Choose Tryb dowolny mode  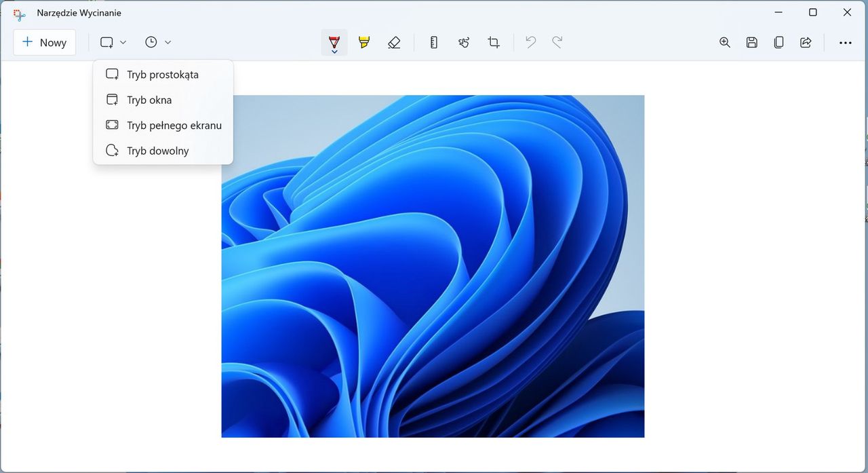coord(163,151)
